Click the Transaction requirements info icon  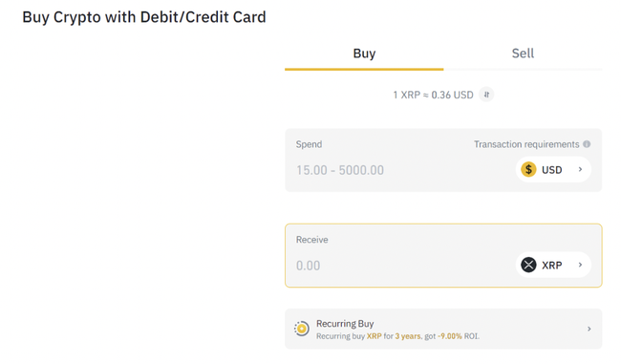coord(587,144)
